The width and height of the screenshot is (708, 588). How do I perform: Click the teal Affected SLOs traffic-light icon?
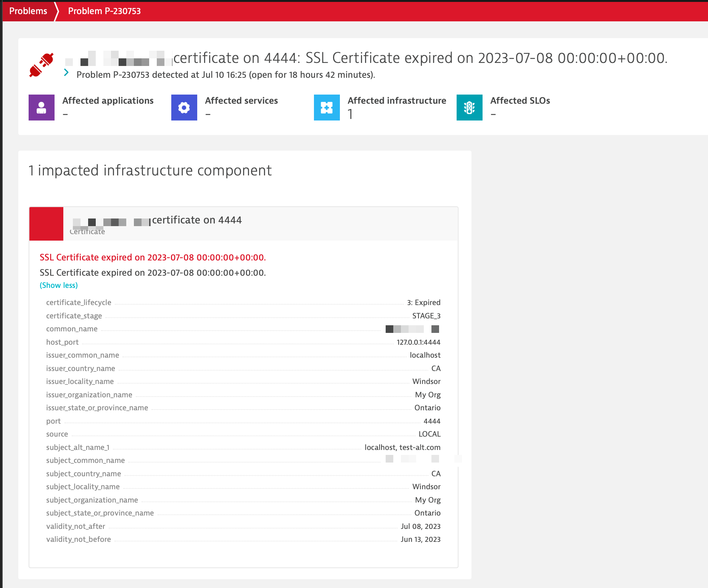tap(469, 107)
